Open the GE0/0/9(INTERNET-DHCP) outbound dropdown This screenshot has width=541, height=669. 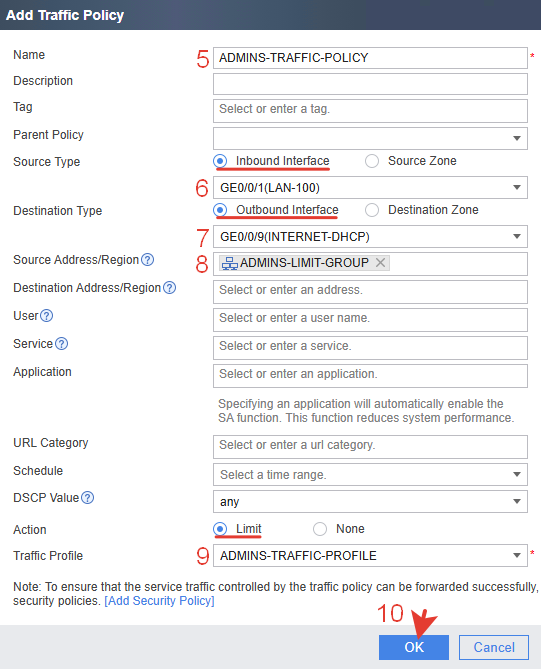click(370, 236)
